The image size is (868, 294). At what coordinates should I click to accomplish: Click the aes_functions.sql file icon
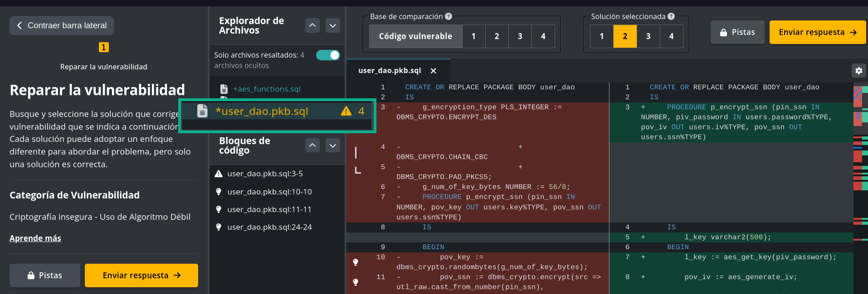[x=224, y=89]
